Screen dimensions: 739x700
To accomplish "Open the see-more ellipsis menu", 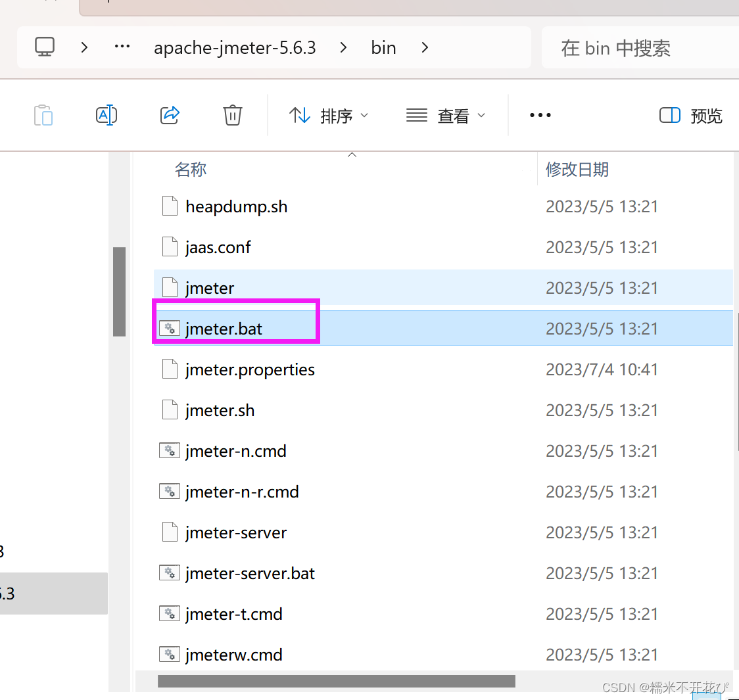I will [540, 115].
